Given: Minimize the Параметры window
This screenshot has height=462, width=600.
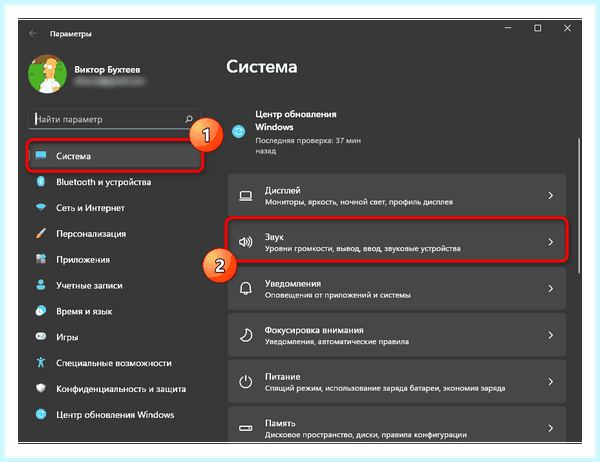Looking at the screenshot, I should tap(508, 28).
